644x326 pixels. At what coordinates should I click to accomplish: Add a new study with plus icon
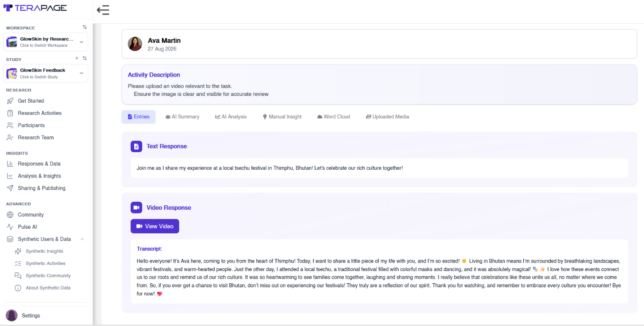pos(77,58)
